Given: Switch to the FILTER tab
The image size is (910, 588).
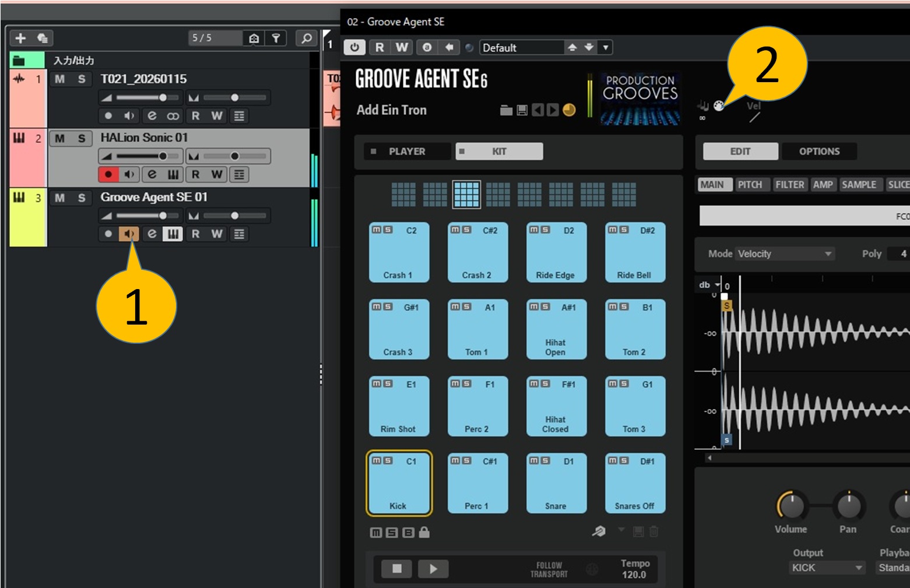Looking at the screenshot, I should [x=789, y=185].
